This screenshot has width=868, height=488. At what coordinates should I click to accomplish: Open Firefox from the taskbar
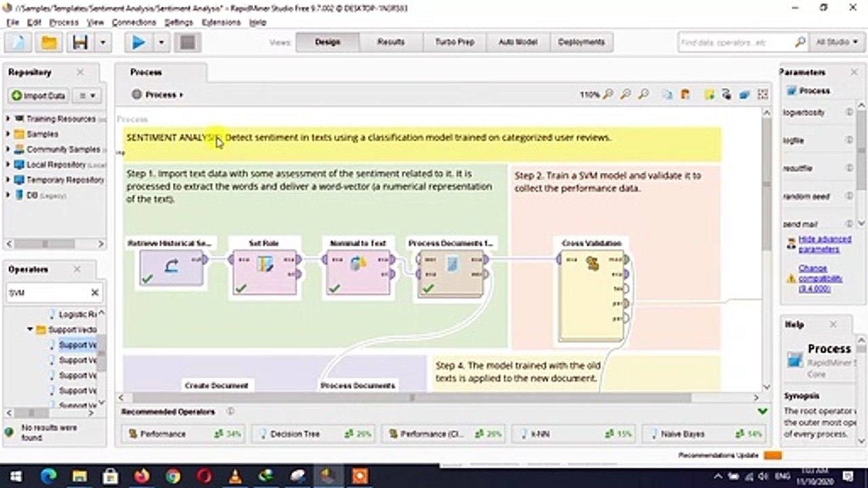tap(142, 476)
